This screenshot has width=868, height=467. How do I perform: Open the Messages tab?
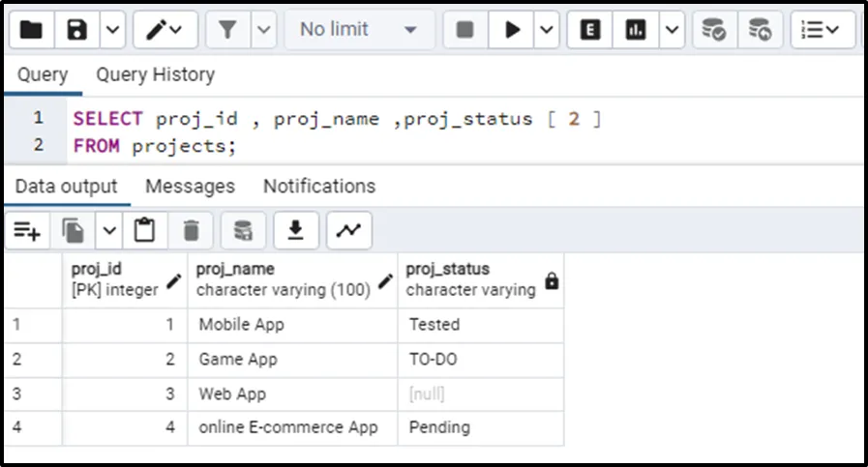pyautogui.click(x=190, y=186)
